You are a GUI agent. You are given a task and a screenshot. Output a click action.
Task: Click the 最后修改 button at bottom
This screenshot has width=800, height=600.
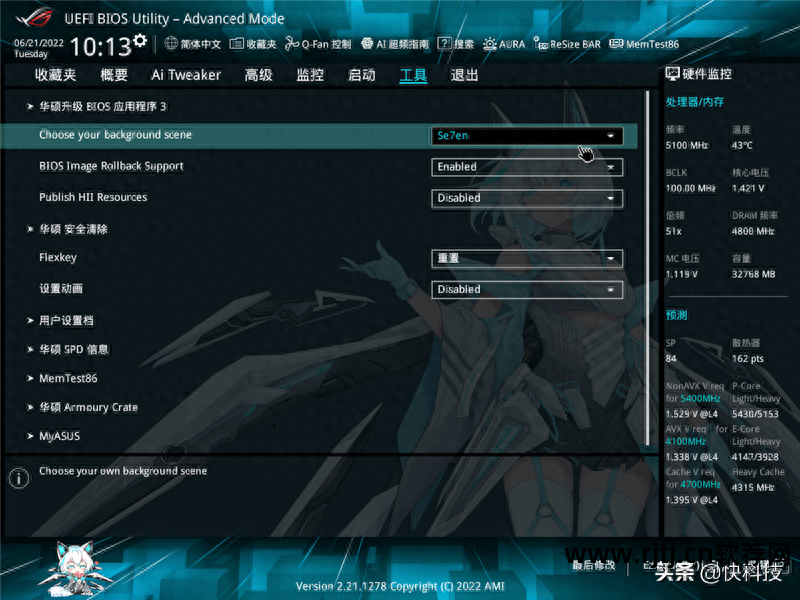click(594, 565)
